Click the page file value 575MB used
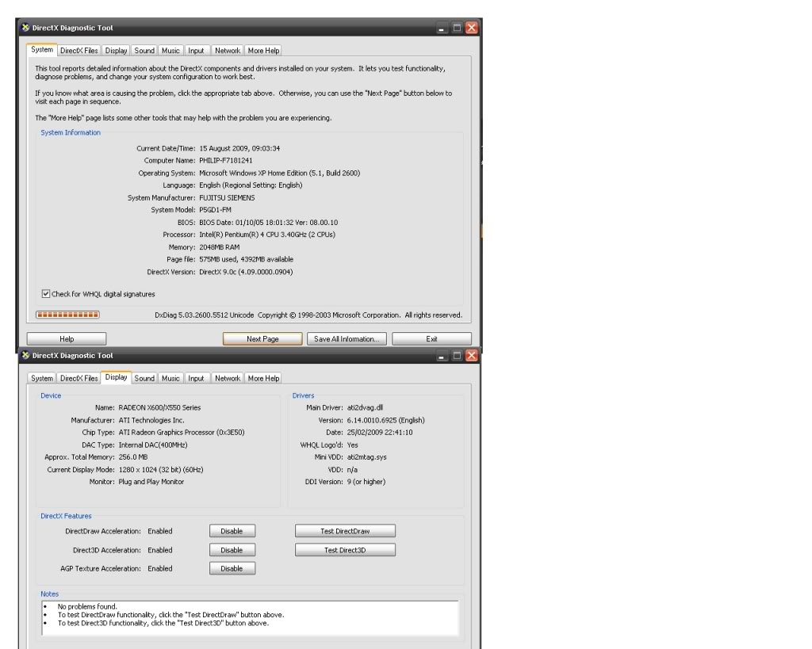 [246, 259]
